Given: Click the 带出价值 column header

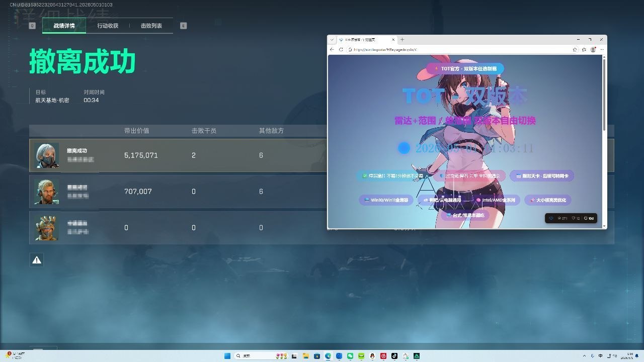Looking at the screenshot, I should tap(136, 131).
